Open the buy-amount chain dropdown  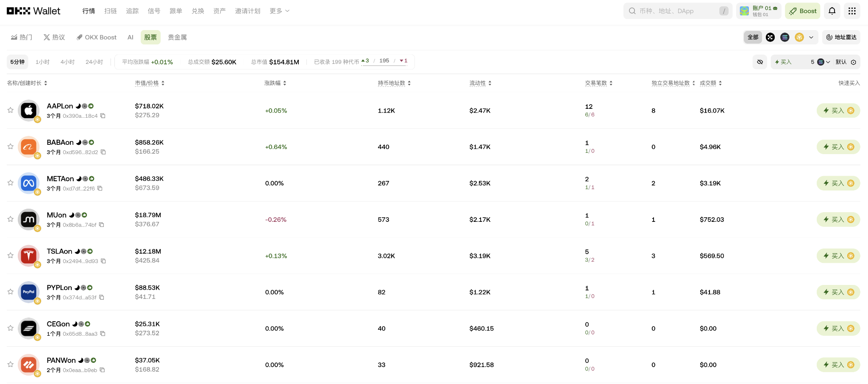824,62
